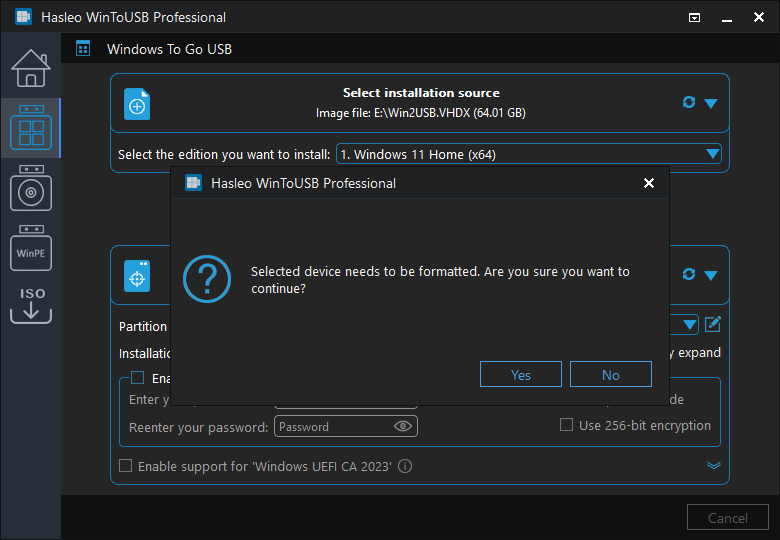Check 'Enable support for Windows UEFI CA 2023'

pos(126,466)
